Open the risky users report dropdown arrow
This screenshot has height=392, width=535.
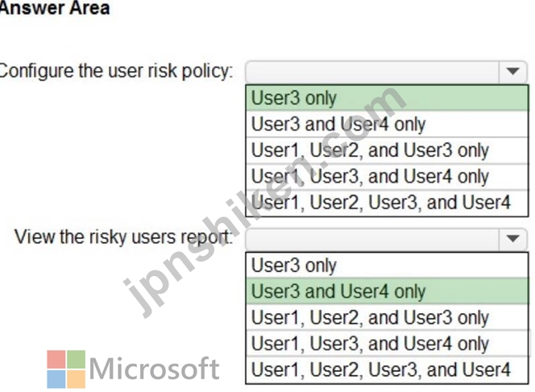pyautogui.click(x=512, y=238)
